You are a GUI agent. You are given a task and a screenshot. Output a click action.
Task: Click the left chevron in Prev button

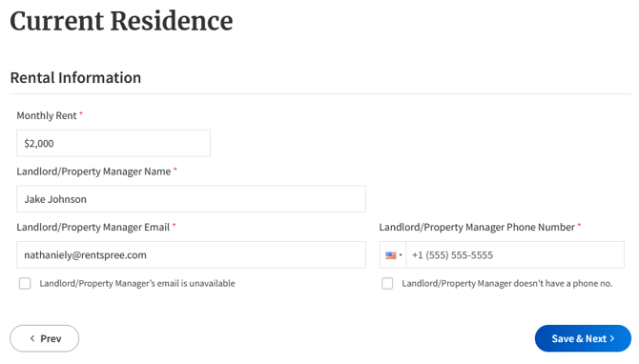(32, 338)
